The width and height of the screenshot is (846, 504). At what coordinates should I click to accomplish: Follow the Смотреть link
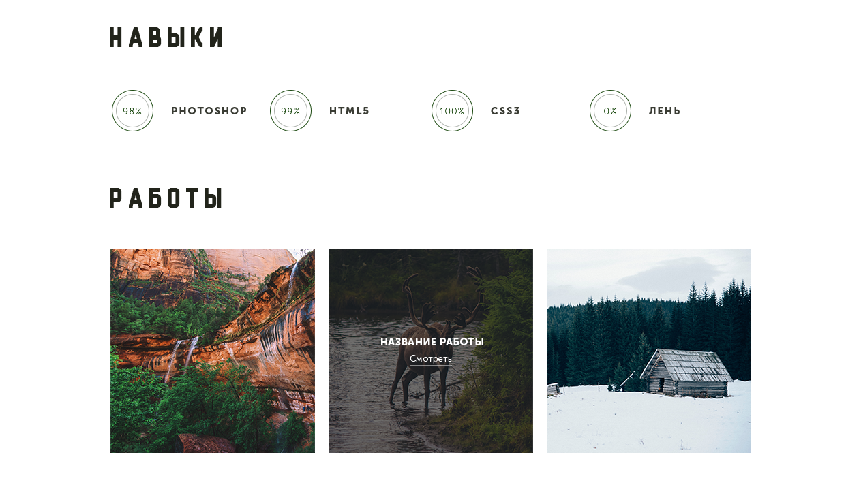click(x=431, y=359)
